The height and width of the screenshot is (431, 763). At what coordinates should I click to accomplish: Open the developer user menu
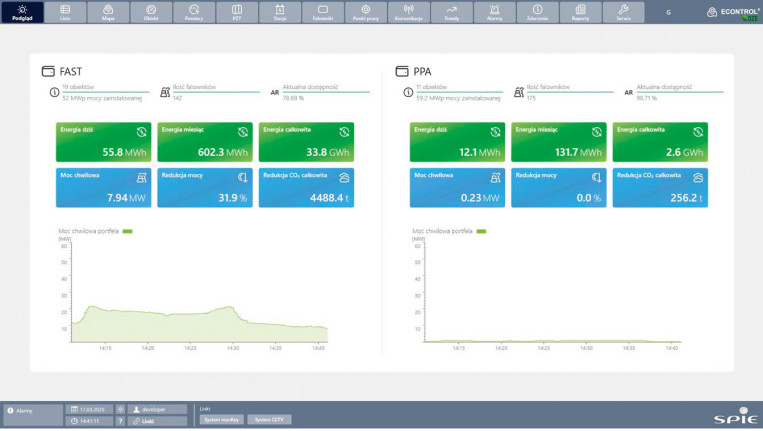tap(158, 409)
